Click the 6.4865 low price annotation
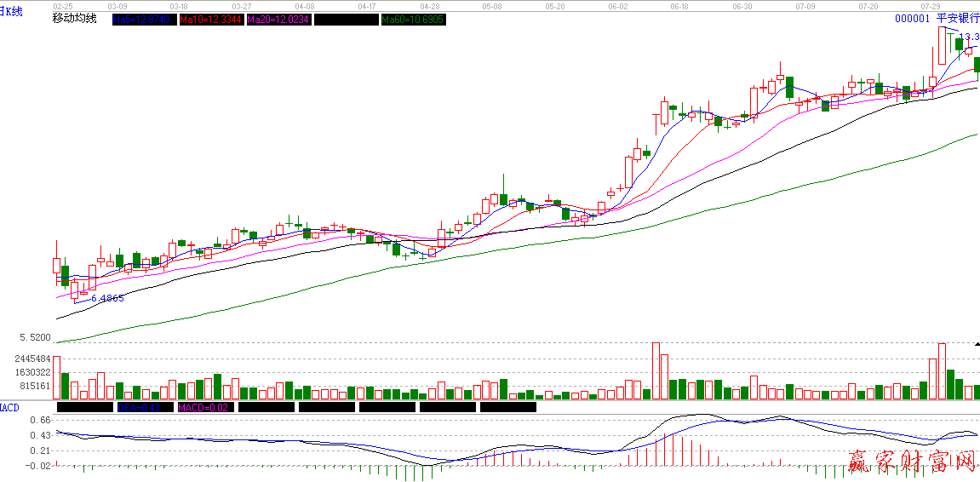The image size is (980, 482). [x=107, y=298]
